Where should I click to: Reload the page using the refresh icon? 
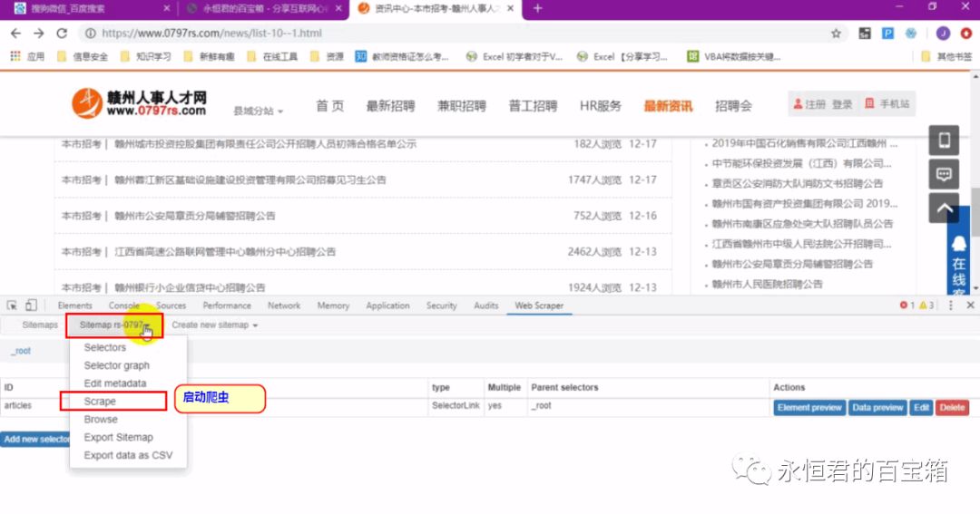62,34
